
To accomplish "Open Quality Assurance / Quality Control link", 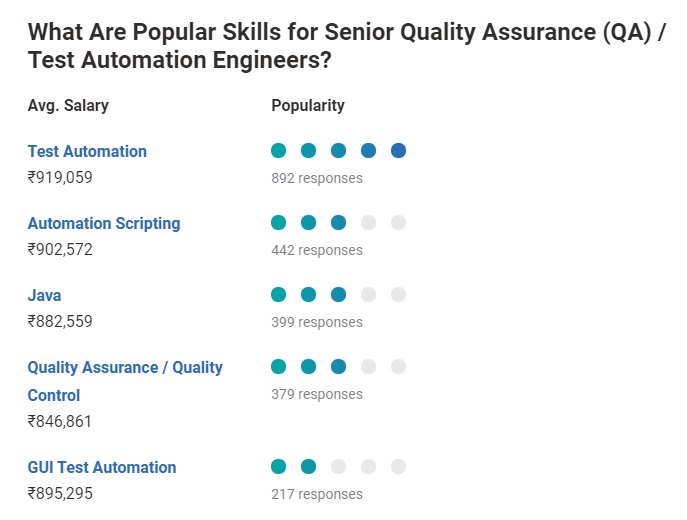I will coord(125,368).
